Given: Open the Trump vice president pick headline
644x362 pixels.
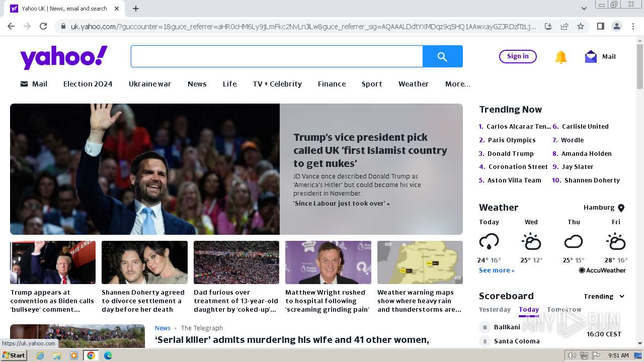Looking at the screenshot, I should coord(370,150).
